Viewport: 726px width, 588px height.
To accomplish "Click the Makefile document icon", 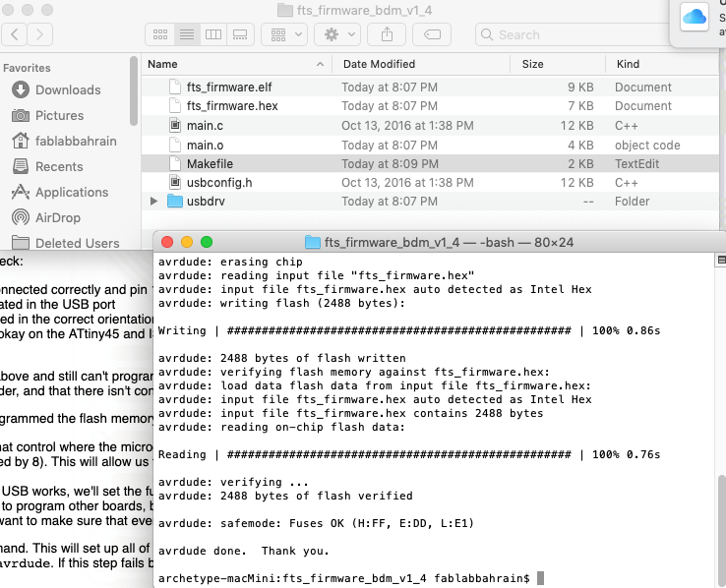I will [174, 163].
